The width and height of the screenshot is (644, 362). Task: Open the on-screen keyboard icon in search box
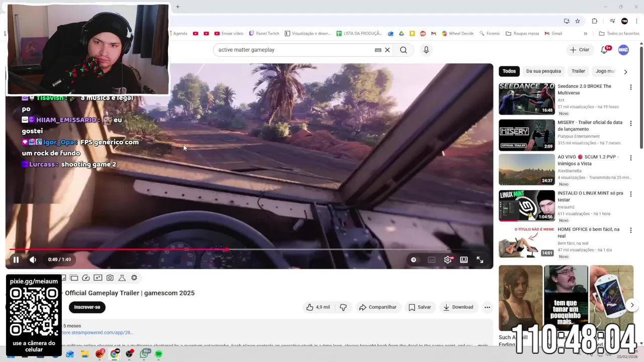378,50
